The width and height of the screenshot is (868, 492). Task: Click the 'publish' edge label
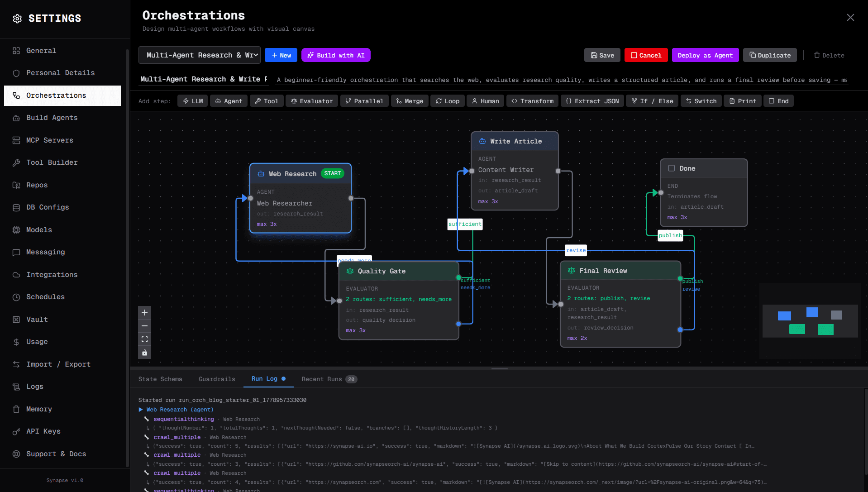click(670, 235)
